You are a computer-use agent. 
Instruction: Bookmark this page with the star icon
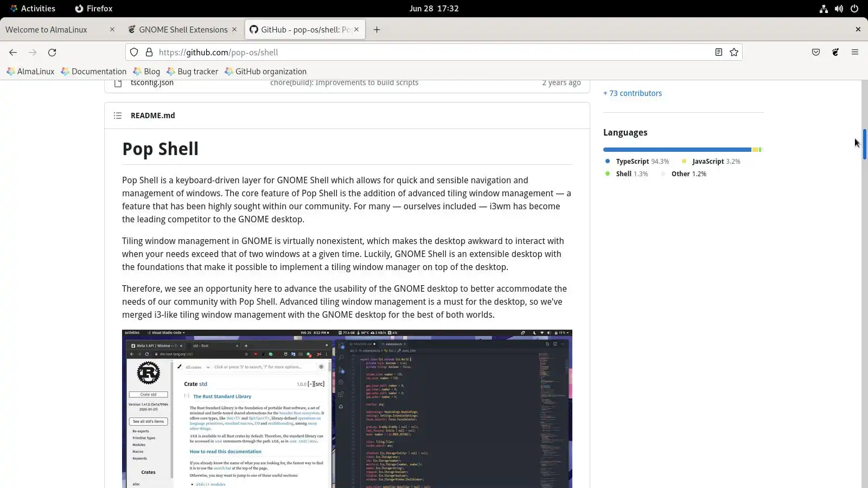[x=734, y=53]
